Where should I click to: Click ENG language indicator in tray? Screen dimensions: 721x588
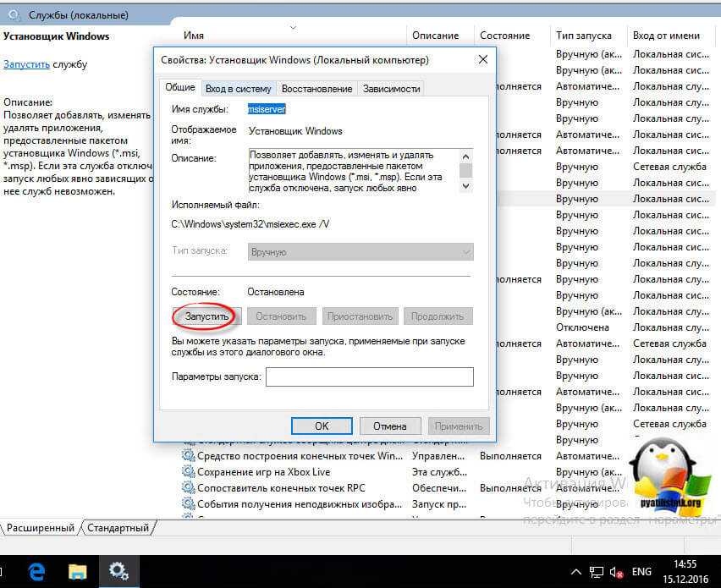tap(641, 572)
